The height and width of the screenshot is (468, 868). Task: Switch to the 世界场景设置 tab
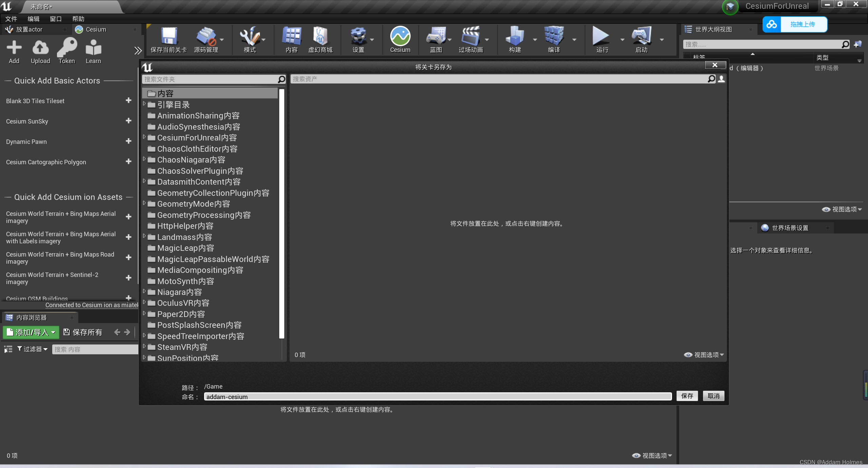tap(790, 228)
